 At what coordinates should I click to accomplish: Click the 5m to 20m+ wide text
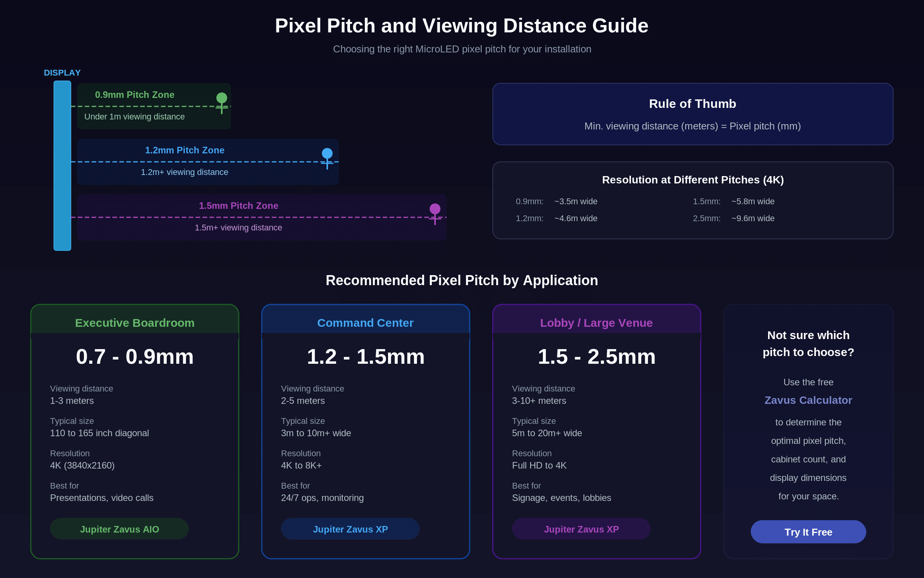(x=547, y=433)
